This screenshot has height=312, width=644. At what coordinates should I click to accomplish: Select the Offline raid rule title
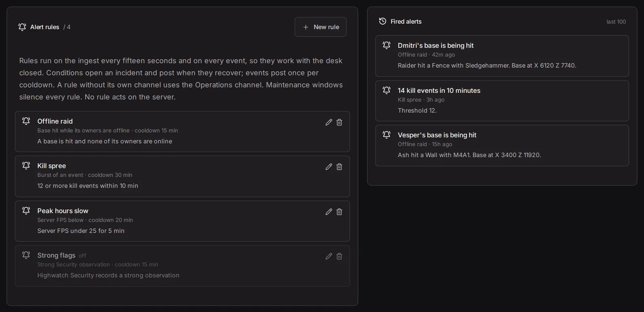coord(55,121)
